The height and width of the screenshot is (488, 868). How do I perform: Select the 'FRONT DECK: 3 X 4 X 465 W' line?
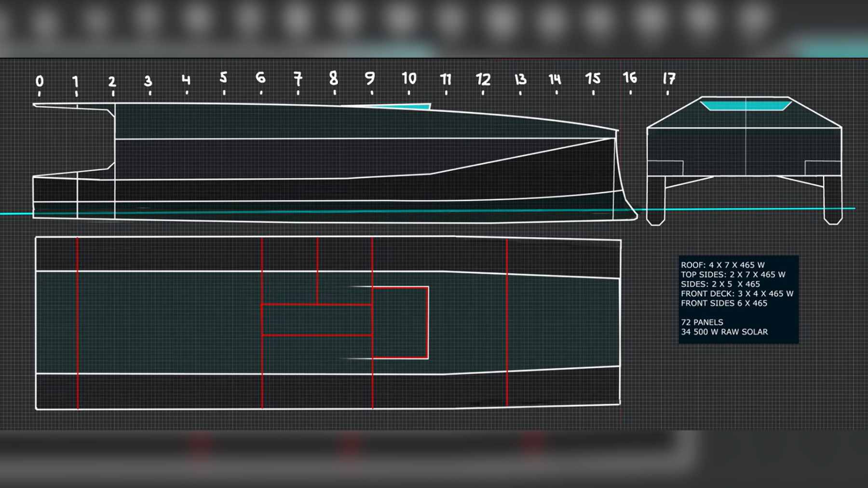737,293
